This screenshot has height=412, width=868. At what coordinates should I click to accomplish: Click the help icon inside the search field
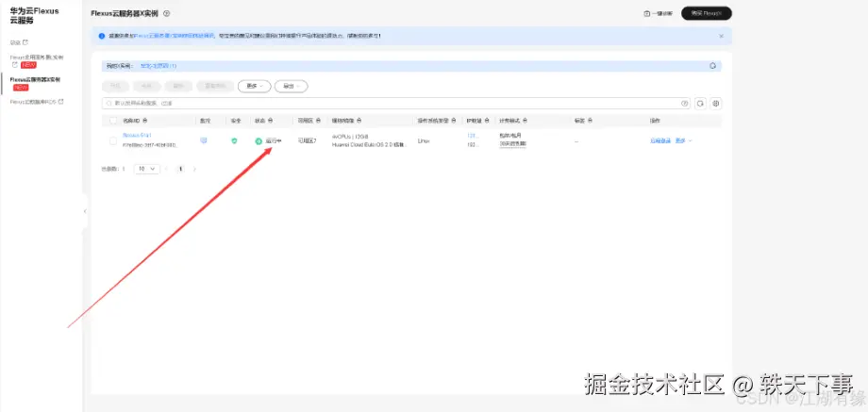[x=684, y=104]
